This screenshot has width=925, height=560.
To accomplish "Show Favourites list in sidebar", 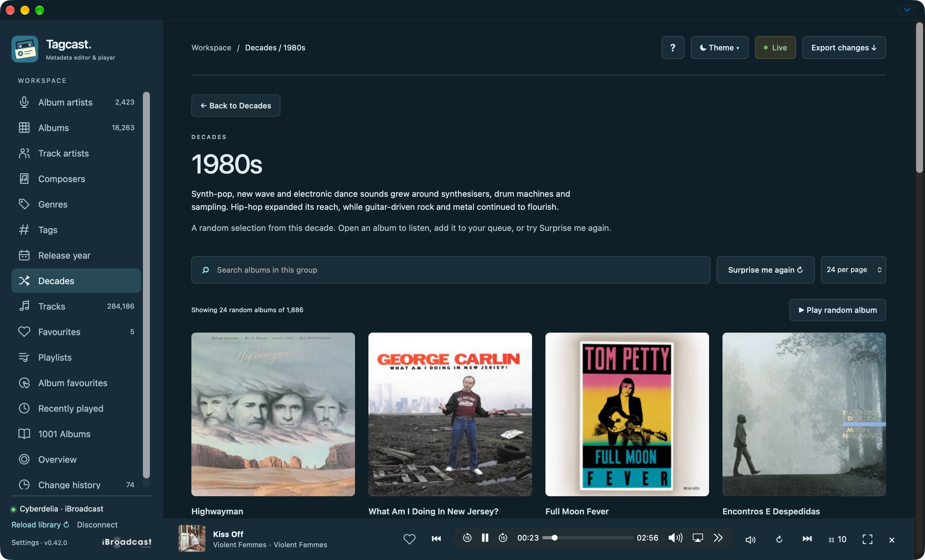I will coord(76,332).
